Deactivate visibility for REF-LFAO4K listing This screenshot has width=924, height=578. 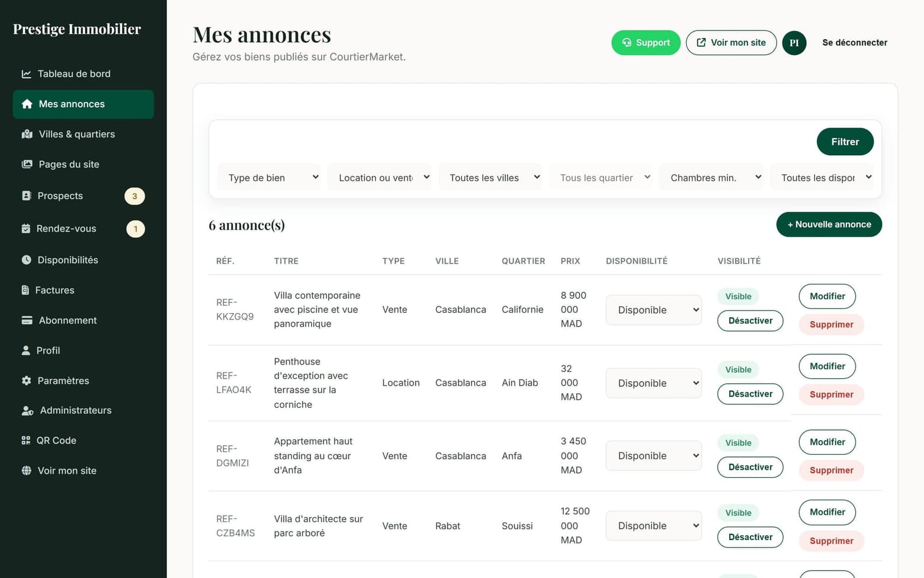750,394
